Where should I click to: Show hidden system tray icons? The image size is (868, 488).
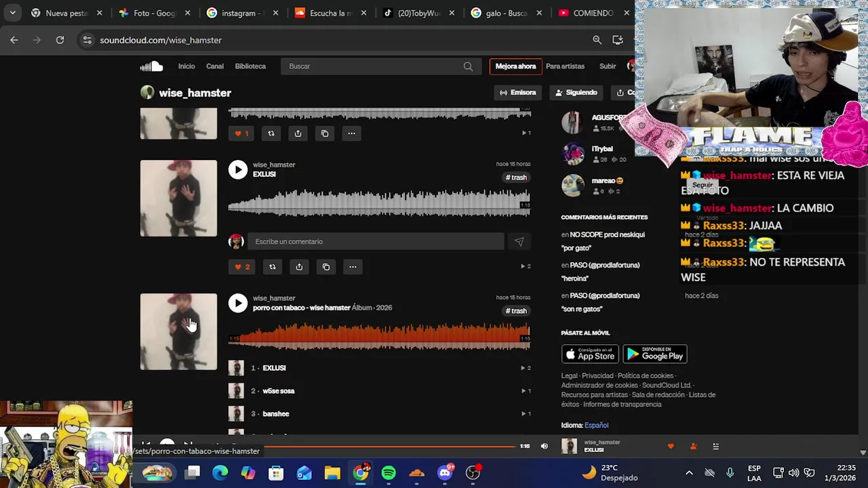click(x=689, y=472)
